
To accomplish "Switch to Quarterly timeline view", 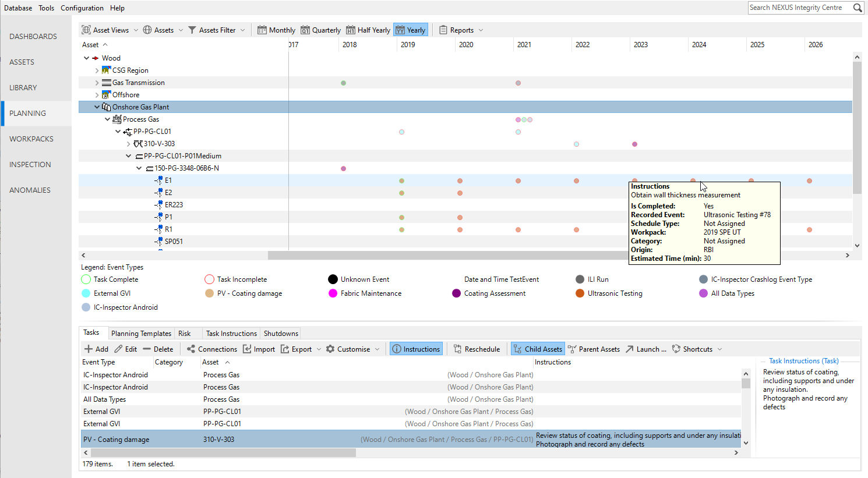I will (x=320, y=30).
